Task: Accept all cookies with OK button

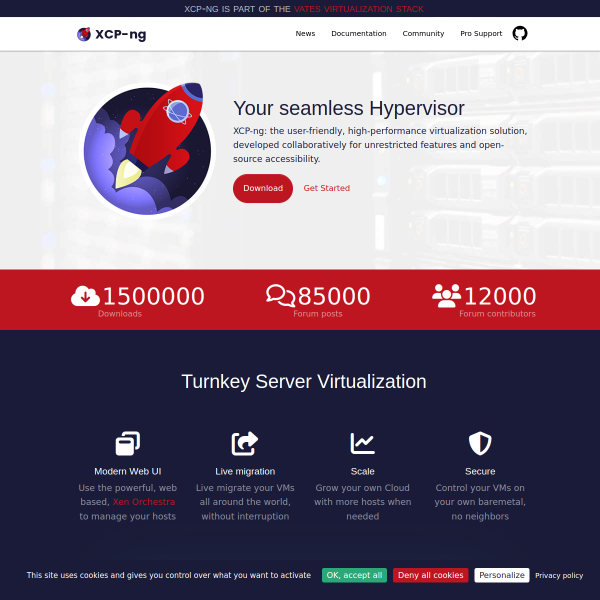Action: (x=354, y=575)
